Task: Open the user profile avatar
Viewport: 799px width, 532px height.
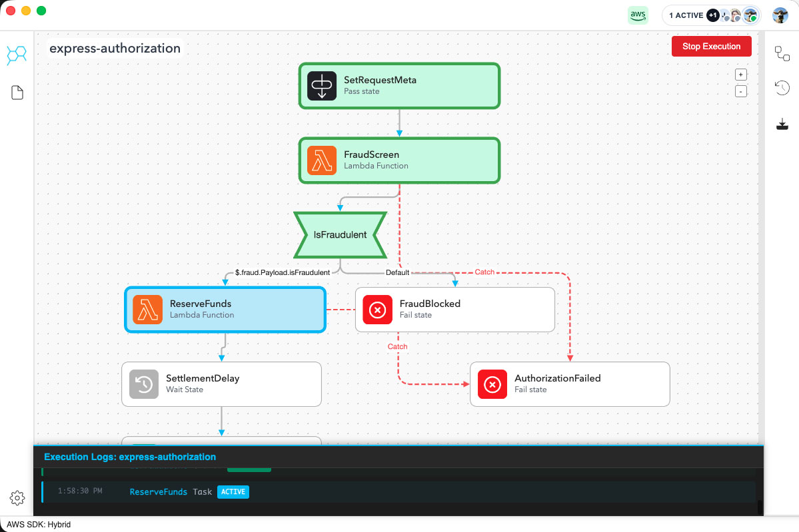Action: pos(780,15)
